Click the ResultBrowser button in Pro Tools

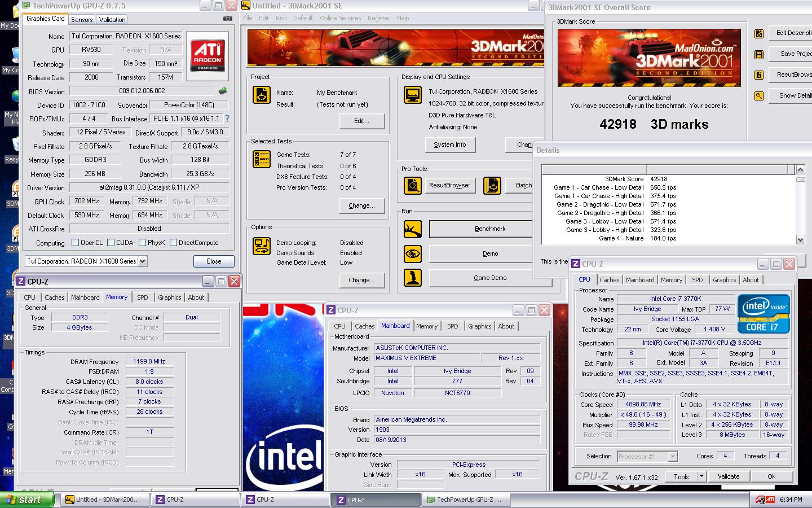(x=449, y=185)
